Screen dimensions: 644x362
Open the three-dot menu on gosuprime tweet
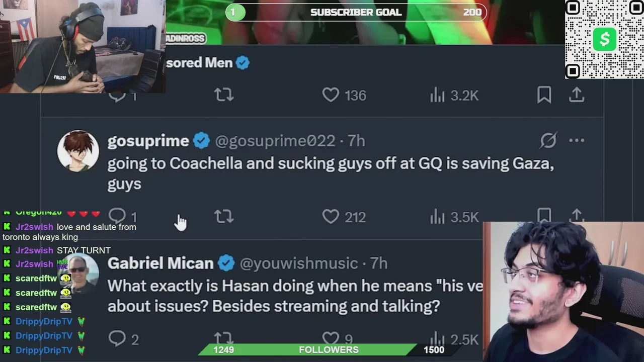tap(577, 141)
